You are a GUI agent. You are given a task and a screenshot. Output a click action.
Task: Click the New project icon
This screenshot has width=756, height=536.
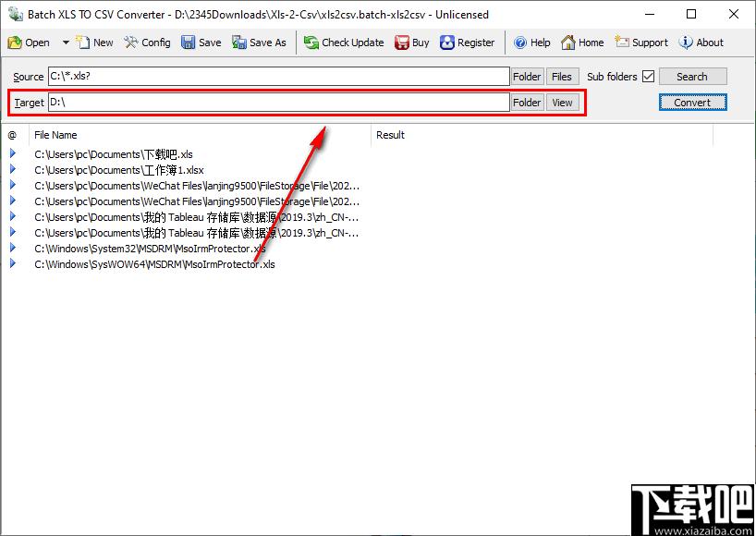[83, 43]
